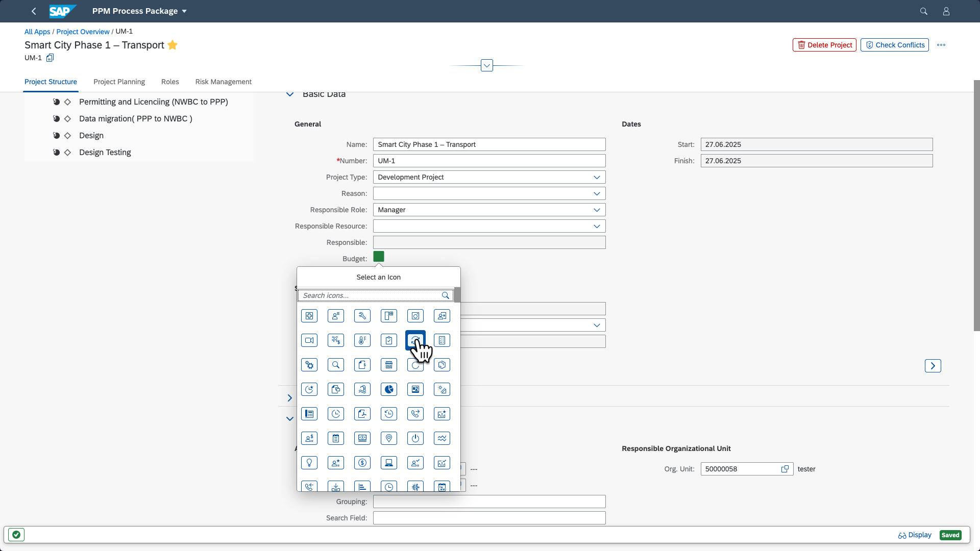980x551 pixels.
Task: Click the Delete Project button
Action: (824, 45)
